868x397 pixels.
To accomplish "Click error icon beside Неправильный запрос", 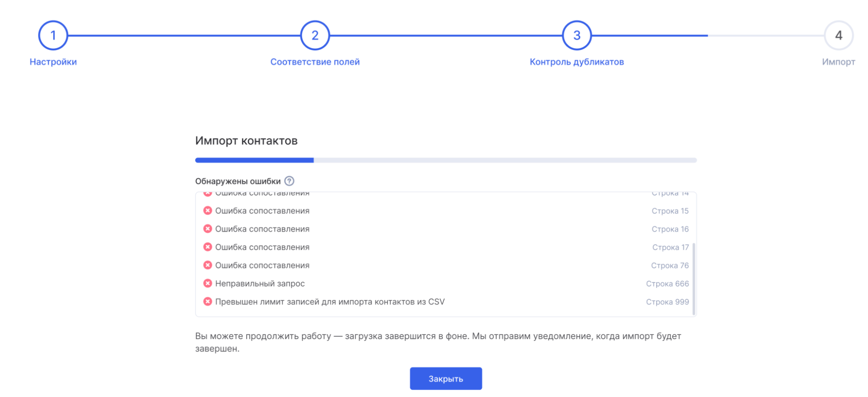I will [x=208, y=284].
